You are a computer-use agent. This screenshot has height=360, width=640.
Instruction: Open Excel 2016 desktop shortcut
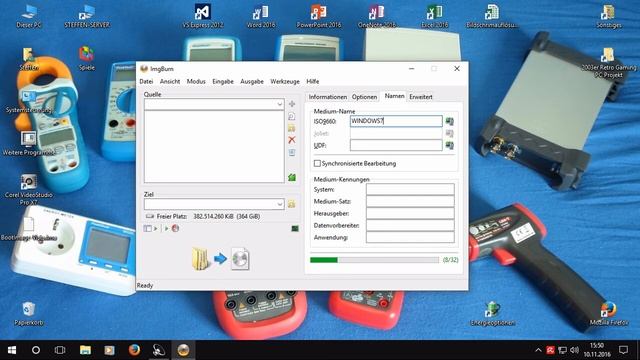coord(435,16)
